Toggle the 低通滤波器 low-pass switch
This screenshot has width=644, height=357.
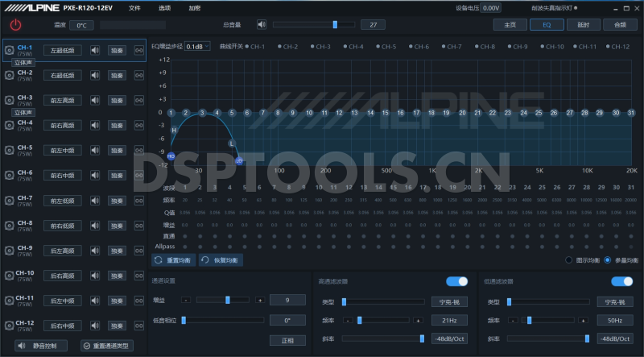(x=621, y=281)
